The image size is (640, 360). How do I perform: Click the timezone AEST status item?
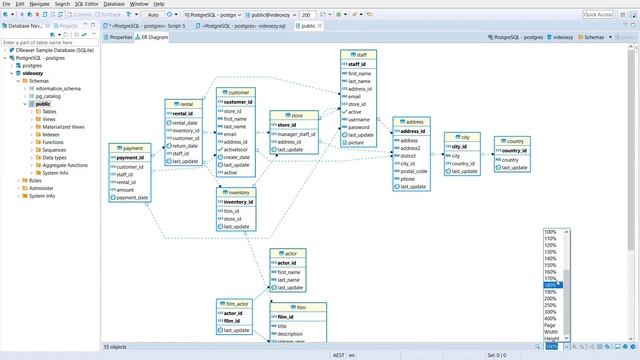[338, 356]
